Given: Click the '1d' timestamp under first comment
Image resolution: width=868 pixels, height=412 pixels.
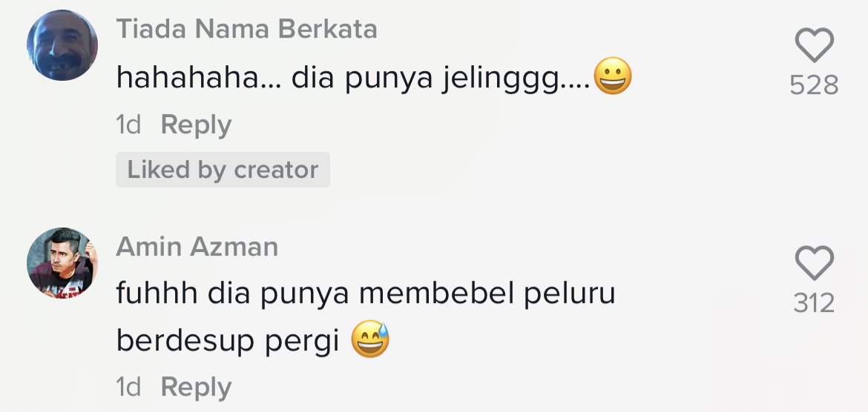Looking at the screenshot, I should pos(128,124).
